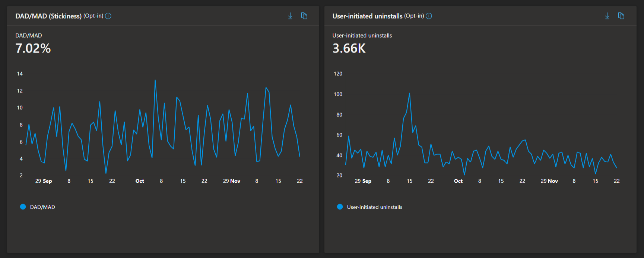Click the 29 Nov label on DAD/MAD axis

coord(232,181)
